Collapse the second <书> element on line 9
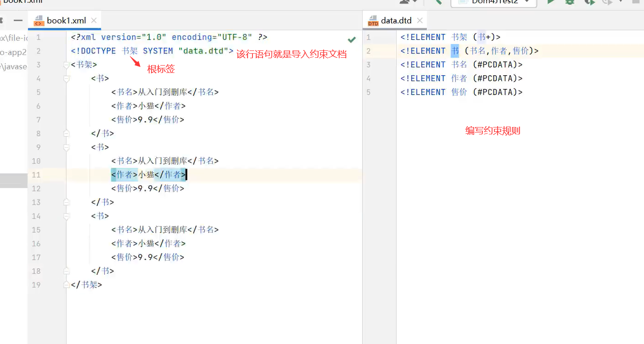The width and height of the screenshot is (644, 344). (67, 148)
